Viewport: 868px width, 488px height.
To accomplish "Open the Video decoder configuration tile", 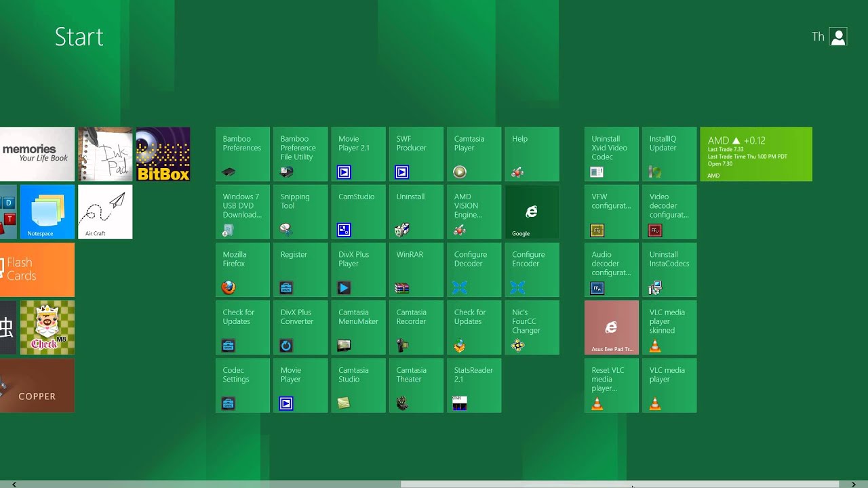I will click(669, 212).
